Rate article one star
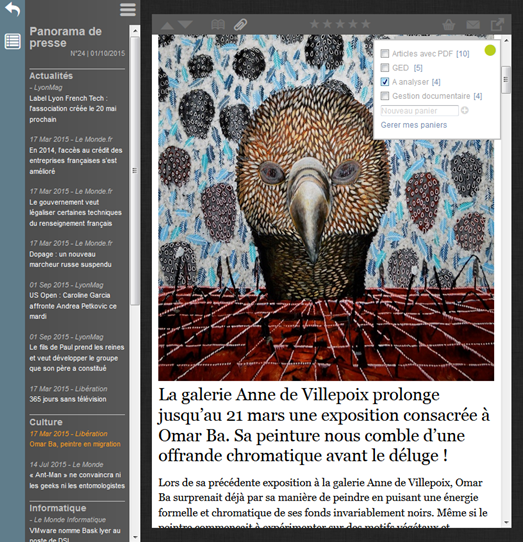This screenshot has width=523, height=542. click(x=314, y=24)
